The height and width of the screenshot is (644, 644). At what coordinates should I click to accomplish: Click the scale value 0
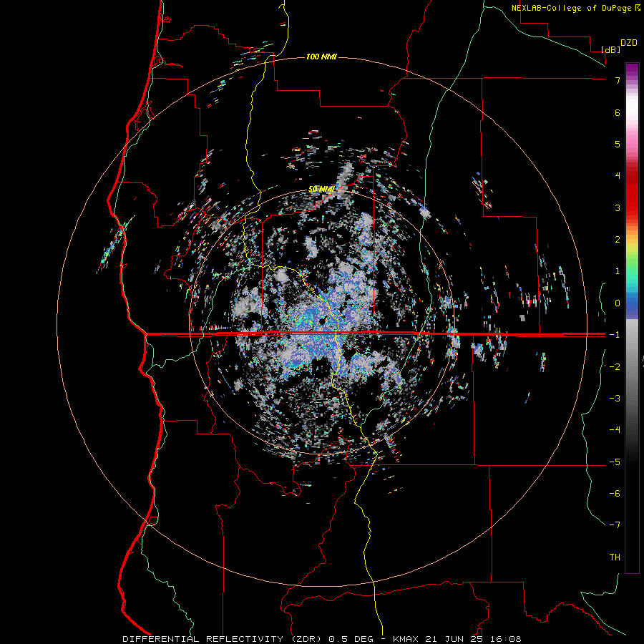tap(618, 303)
